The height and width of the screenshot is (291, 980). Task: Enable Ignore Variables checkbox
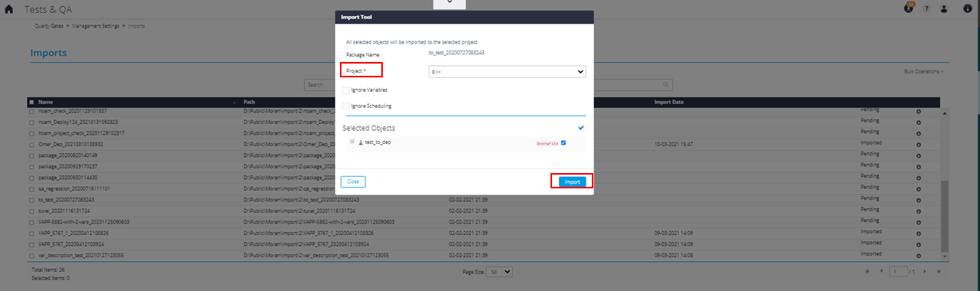347,90
